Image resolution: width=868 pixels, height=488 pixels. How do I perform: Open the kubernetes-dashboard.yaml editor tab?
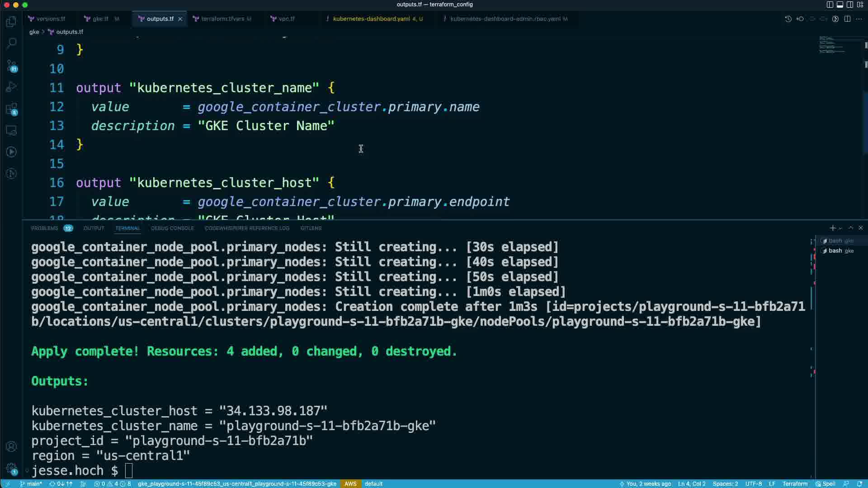[371, 19]
